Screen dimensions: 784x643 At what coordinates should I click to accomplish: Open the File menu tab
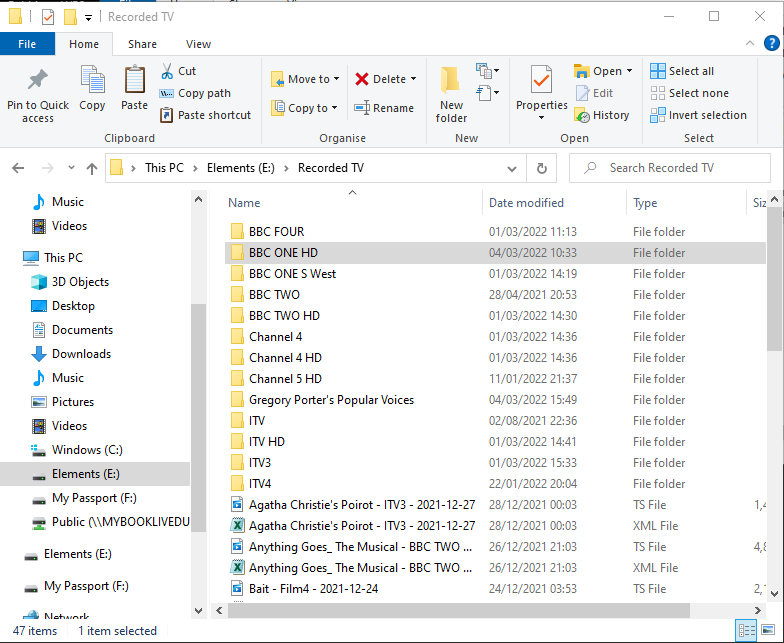pyautogui.click(x=27, y=44)
